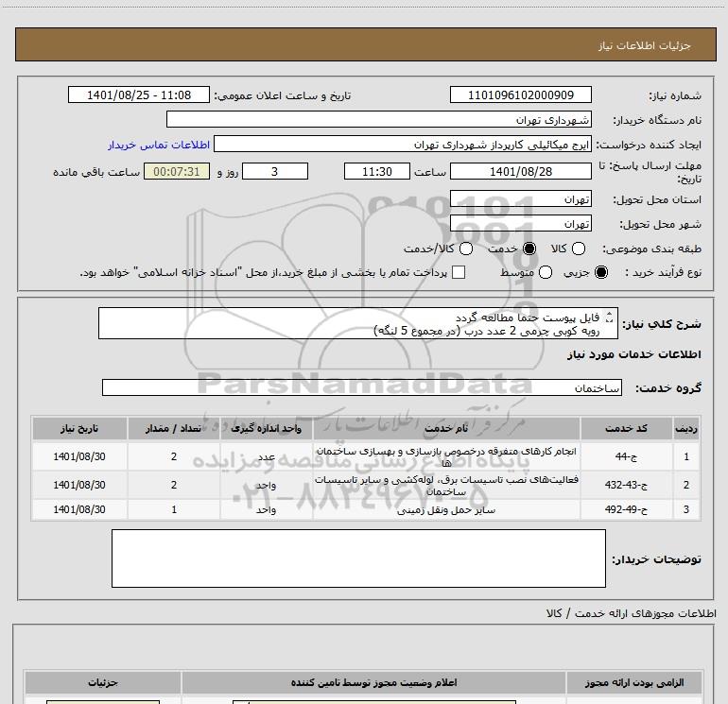Screen dimensions: 728x704
Task: Click the scroll arrows in شرح کلی نیاز box
Action: (x=610, y=317)
